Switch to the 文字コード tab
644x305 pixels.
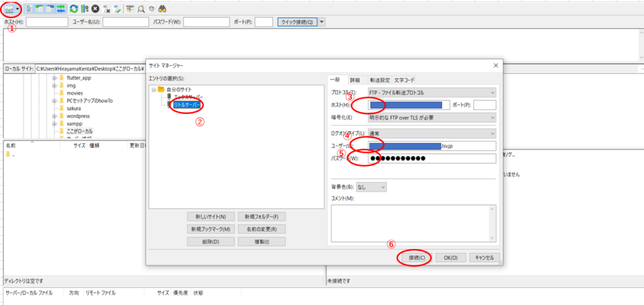pyautogui.click(x=404, y=80)
